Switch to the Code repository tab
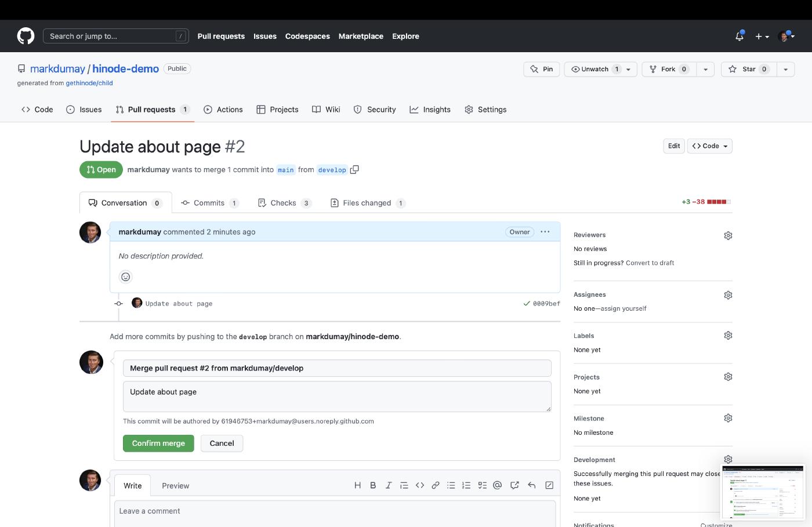Screen dimensions: 812x527 pyautogui.click(x=37, y=110)
